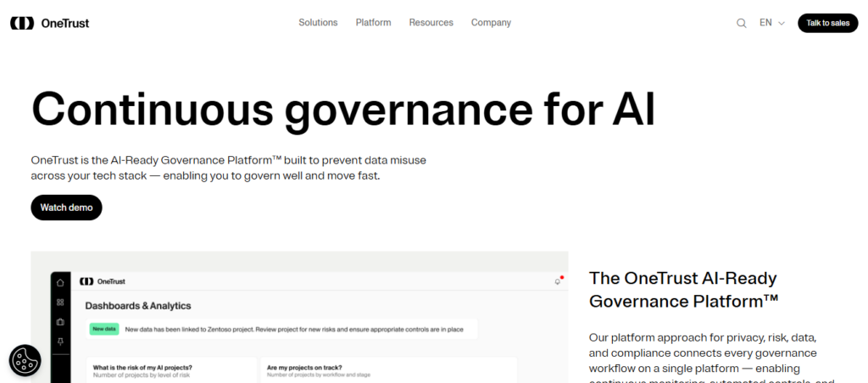The width and height of the screenshot is (868, 383).
Task: Open cookie preferences floating icon
Action: click(x=25, y=360)
